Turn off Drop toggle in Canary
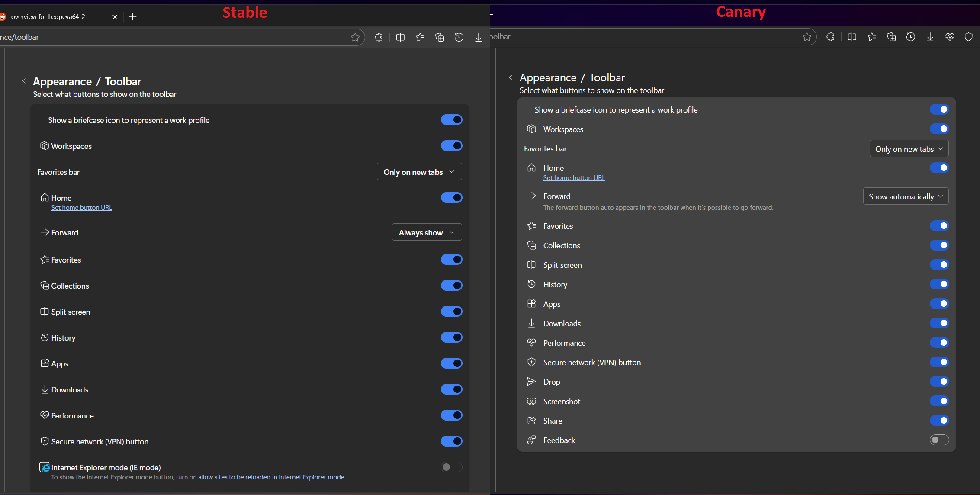Viewport: 980px width, 495px height. click(x=939, y=382)
